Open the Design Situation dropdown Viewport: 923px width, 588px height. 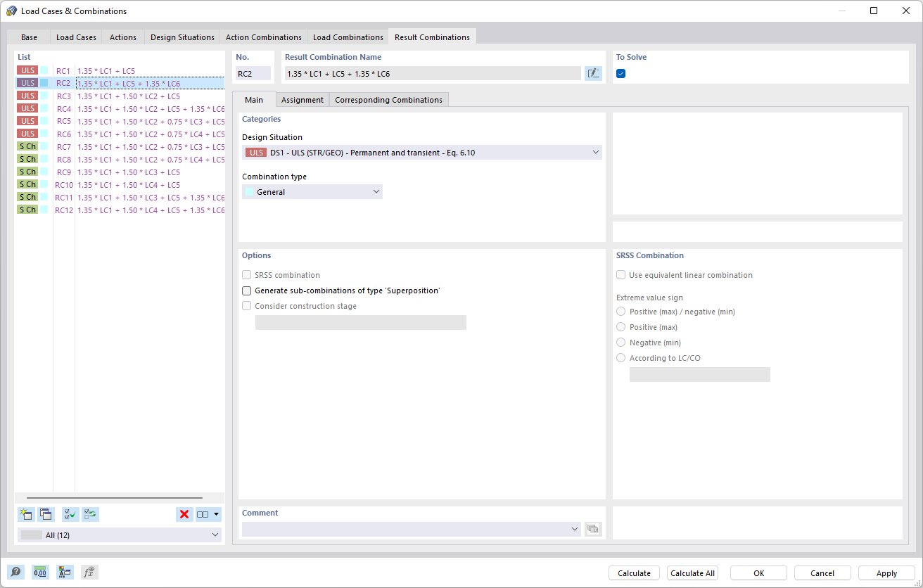[596, 152]
